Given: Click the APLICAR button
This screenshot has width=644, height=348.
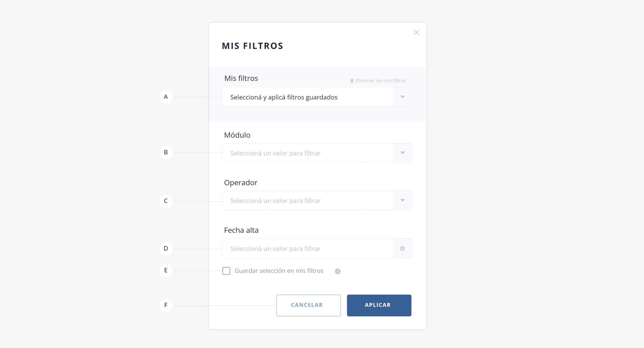Looking at the screenshot, I should [379, 305].
